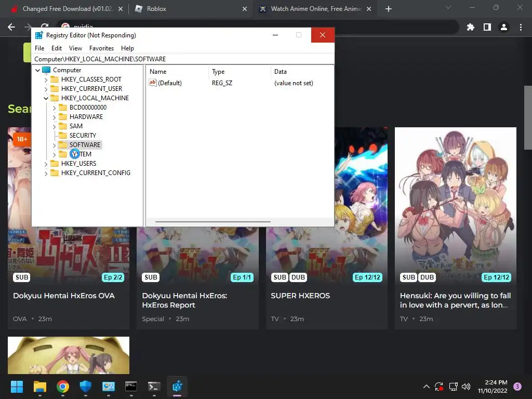Open the HxEros Report title link
This screenshot has height=399, width=532.
click(184, 300)
